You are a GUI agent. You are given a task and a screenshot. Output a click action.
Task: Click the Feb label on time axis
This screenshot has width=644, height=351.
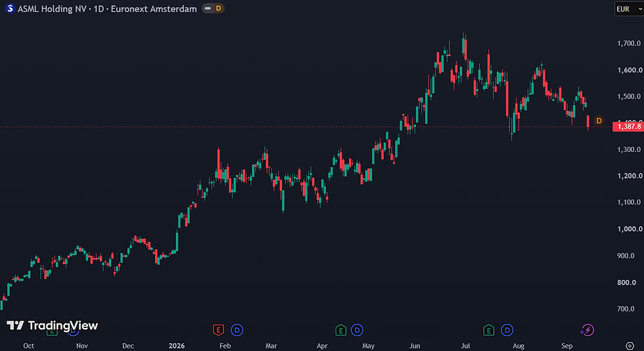(225, 346)
